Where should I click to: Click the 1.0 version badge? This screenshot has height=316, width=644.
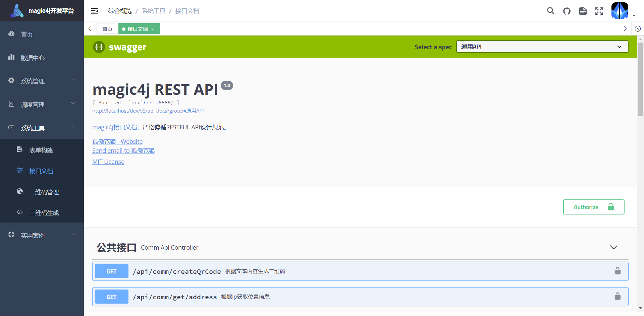[x=227, y=85]
